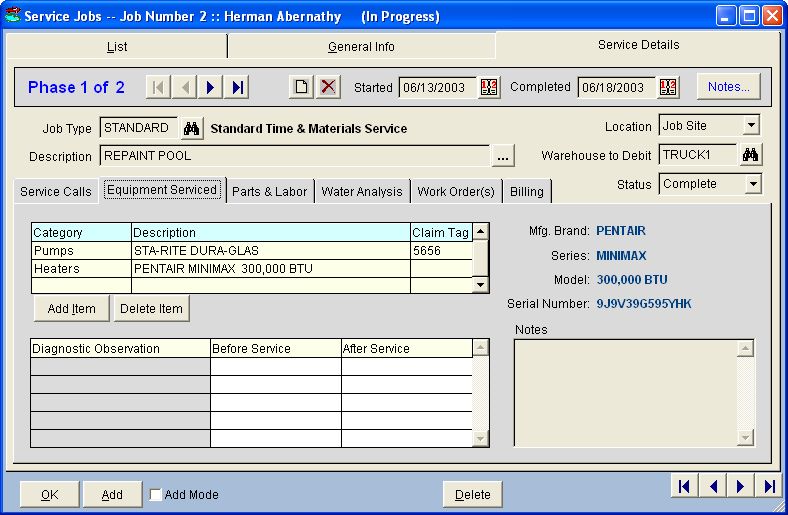Open the Billing tab
Screen dimensions: 788x515
click(x=527, y=191)
